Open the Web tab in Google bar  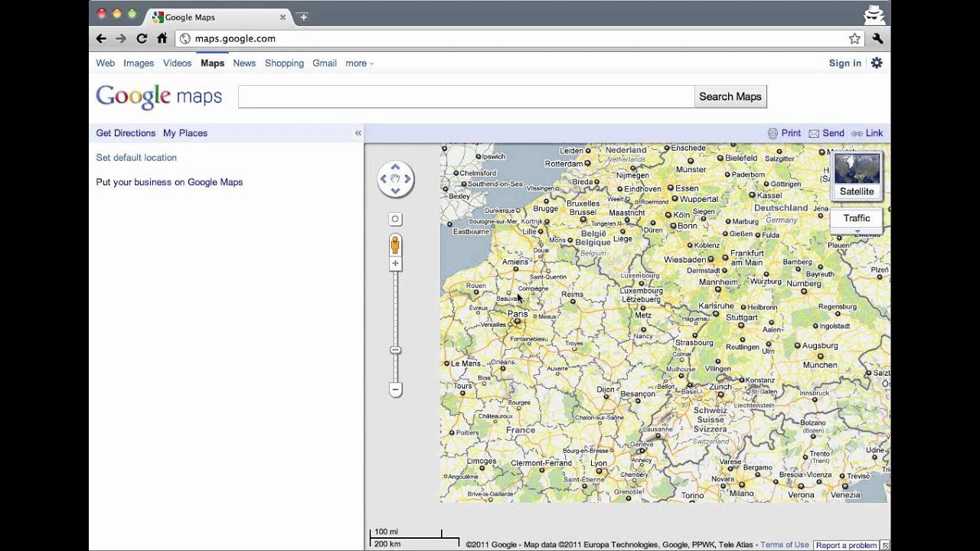pyautogui.click(x=105, y=63)
